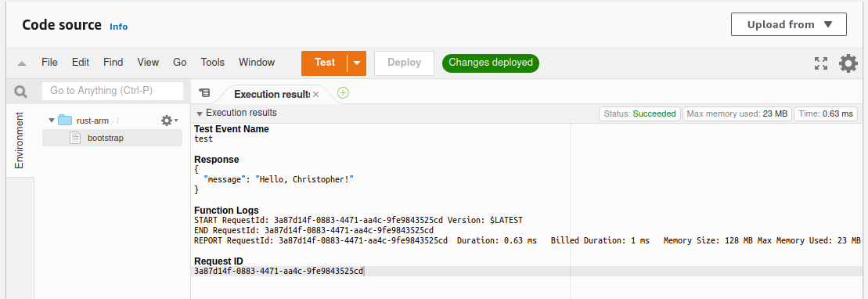Click the Request ID value line

tap(279, 272)
